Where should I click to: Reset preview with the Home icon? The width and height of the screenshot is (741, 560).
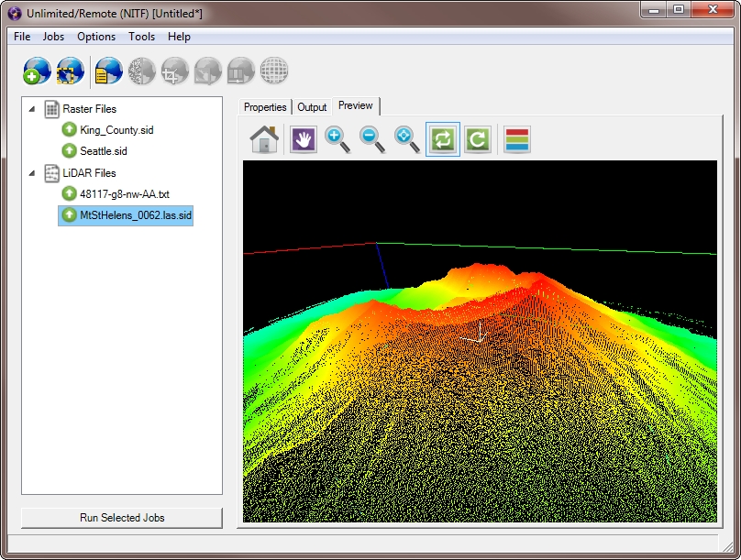point(264,139)
